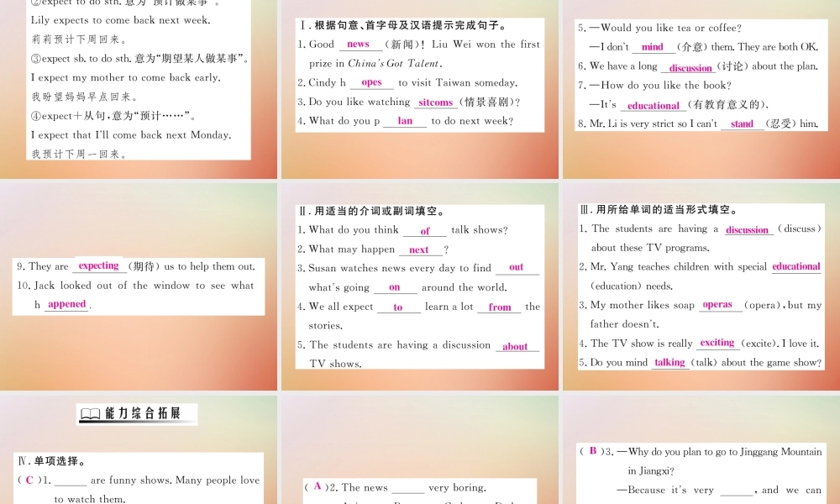Open the slide titled Ⅰ.根据句意、首字母及汉语提示完成句子
This screenshot has width=840, height=504.
coord(419,89)
